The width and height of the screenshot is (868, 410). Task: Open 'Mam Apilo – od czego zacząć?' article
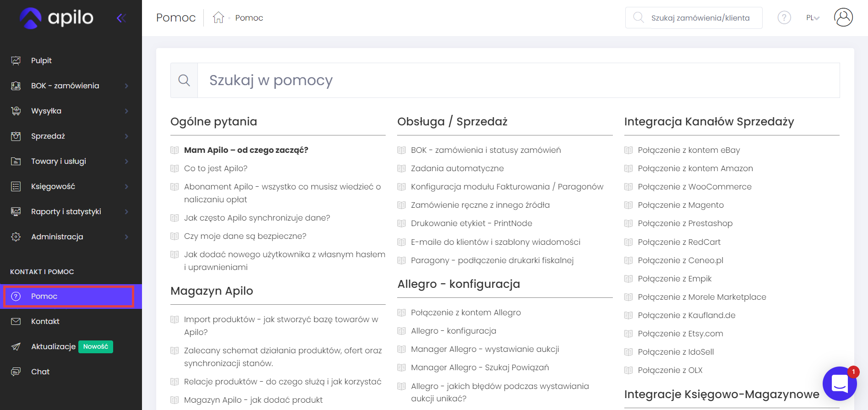point(246,150)
